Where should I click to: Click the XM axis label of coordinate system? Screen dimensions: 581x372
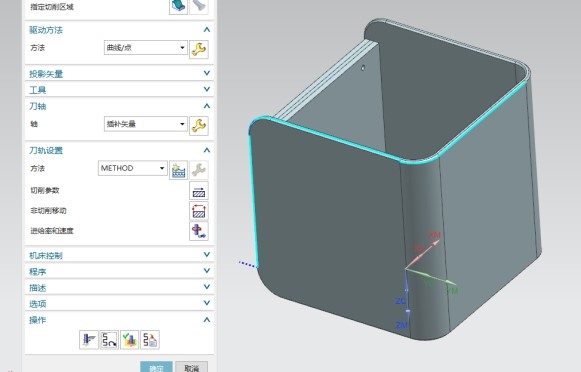[x=435, y=235]
